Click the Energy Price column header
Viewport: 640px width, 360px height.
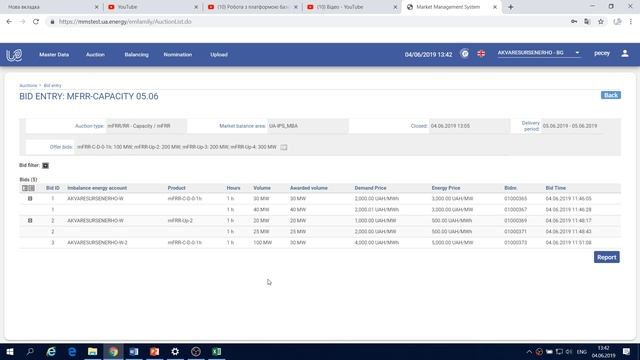[x=446, y=188]
